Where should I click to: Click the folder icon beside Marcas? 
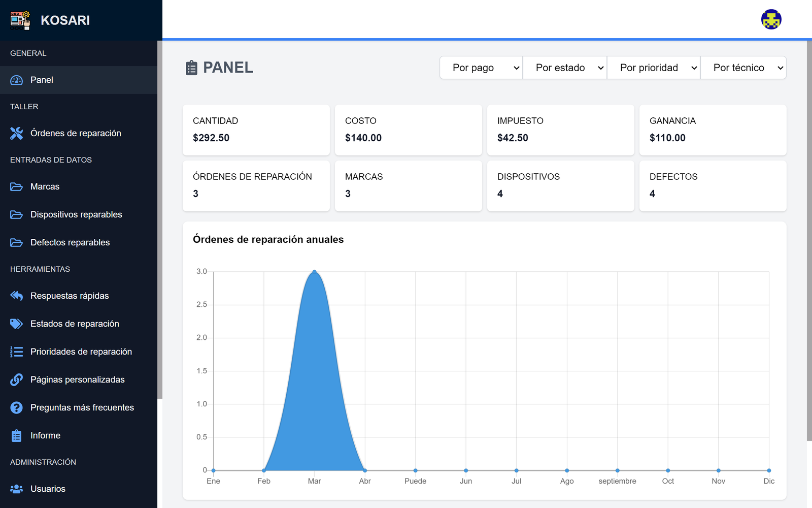pyautogui.click(x=17, y=186)
